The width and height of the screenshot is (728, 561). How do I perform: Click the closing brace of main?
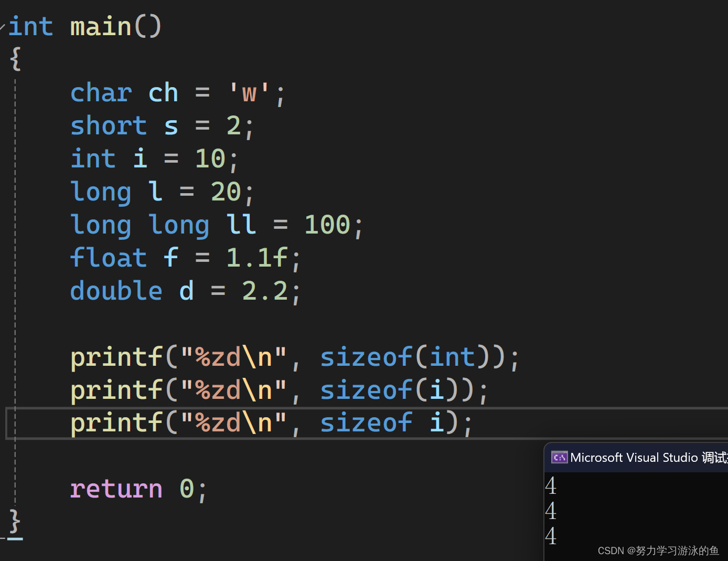click(16, 522)
